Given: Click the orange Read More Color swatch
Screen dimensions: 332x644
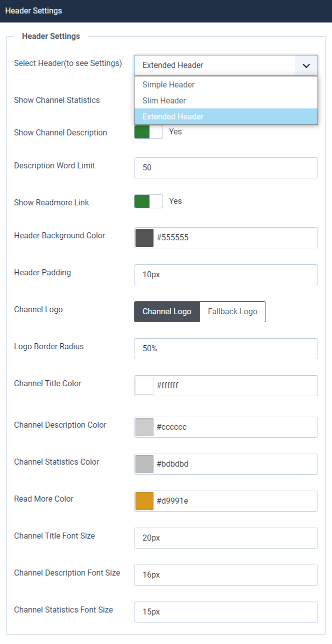Looking at the screenshot, I should click(144, 501).
